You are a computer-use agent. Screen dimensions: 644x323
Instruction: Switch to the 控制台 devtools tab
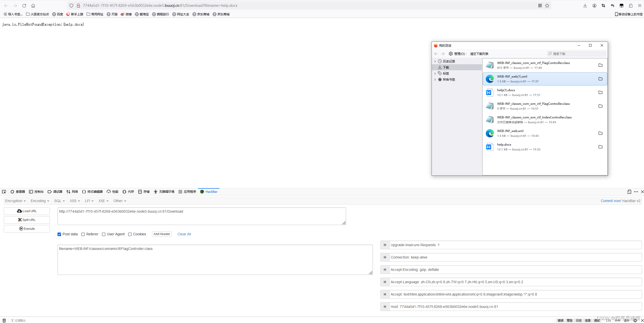point(36,192)
